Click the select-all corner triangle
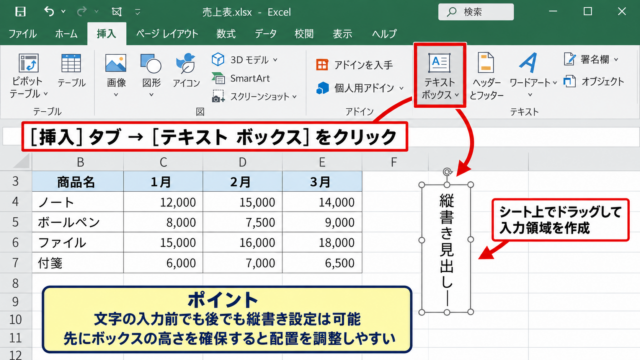Screen dimensions: 640x360 click(21, 162)
